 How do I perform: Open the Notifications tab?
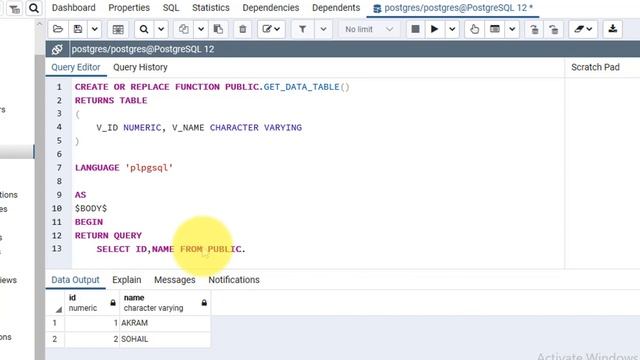(x=234, y=280)
